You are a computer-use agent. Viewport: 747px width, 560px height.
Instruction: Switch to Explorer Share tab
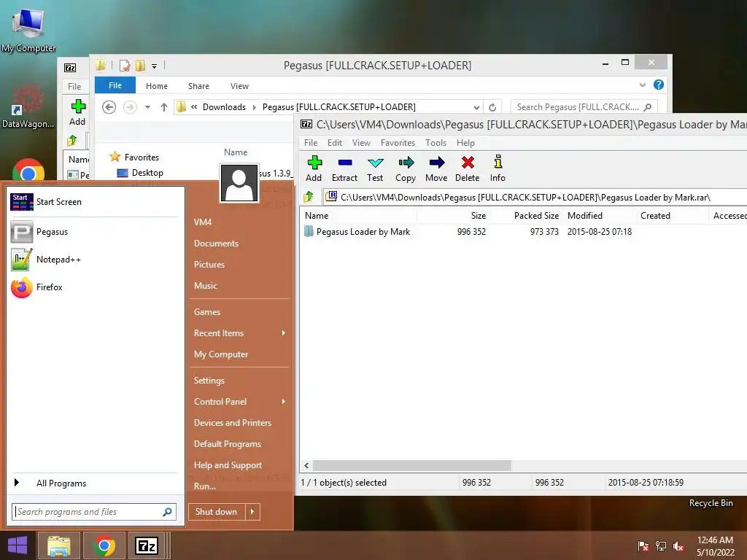coord(198,86)
